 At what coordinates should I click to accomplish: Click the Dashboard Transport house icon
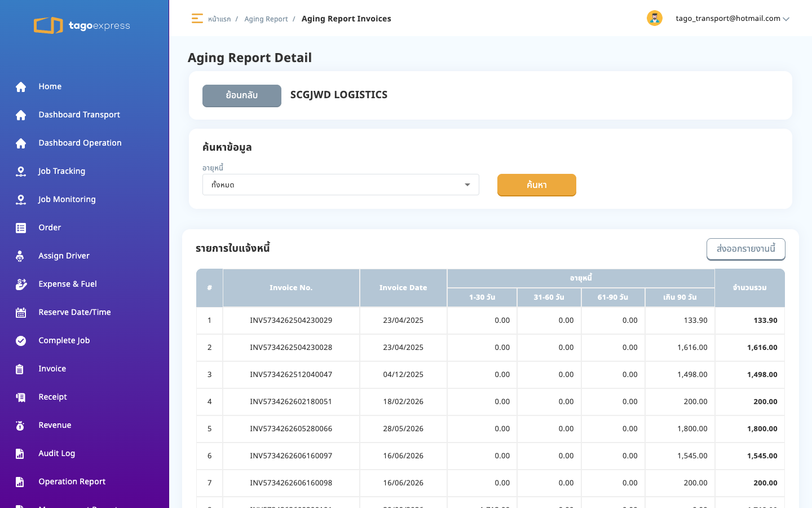(21, 115)
